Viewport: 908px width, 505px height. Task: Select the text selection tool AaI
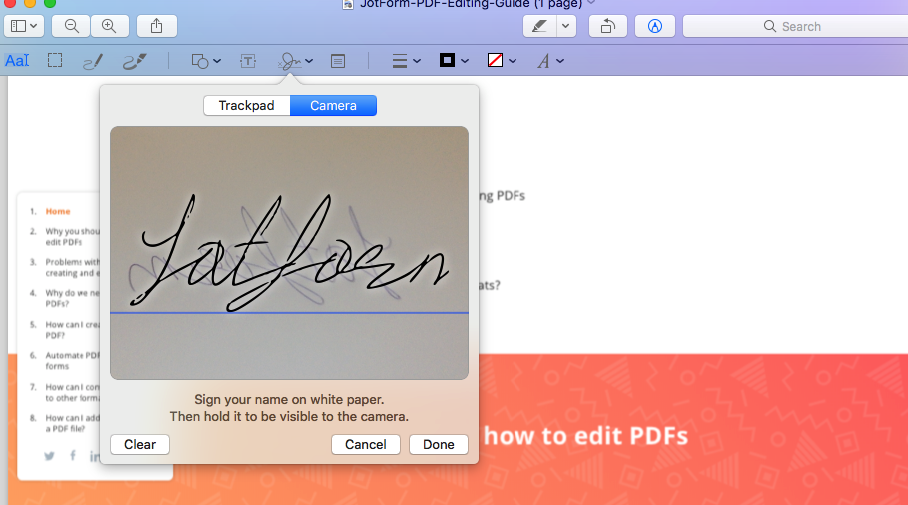click(17, 61)
